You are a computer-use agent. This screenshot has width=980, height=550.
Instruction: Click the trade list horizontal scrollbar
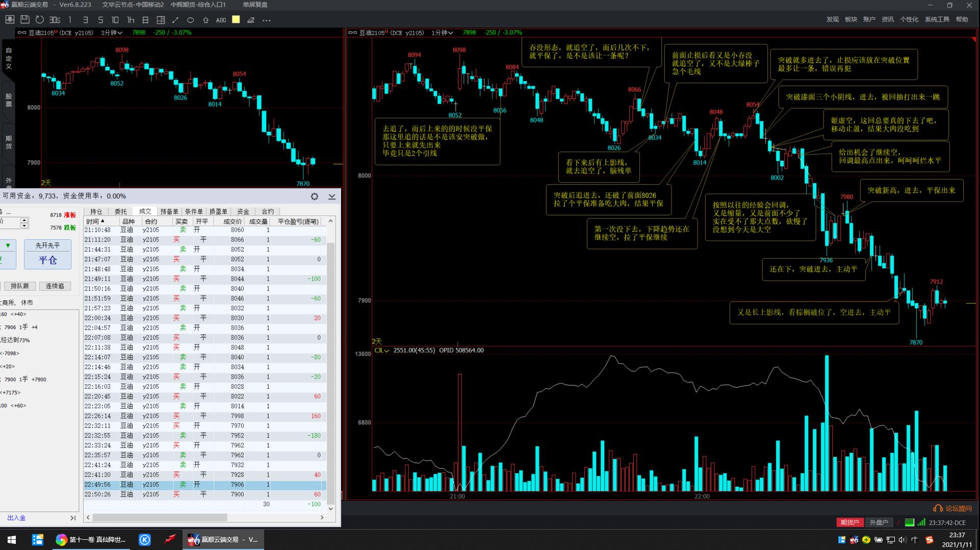[x=160, y=517]
